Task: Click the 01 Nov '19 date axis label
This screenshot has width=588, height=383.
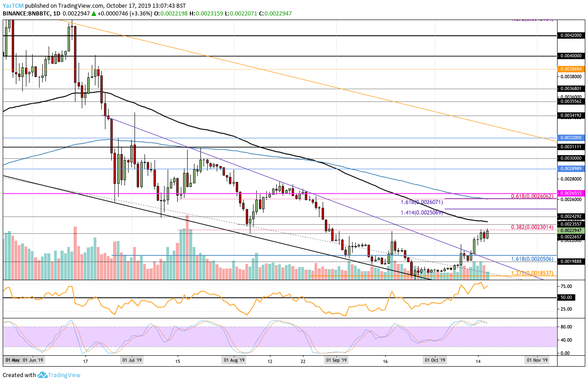Action: tap(538, 360)
